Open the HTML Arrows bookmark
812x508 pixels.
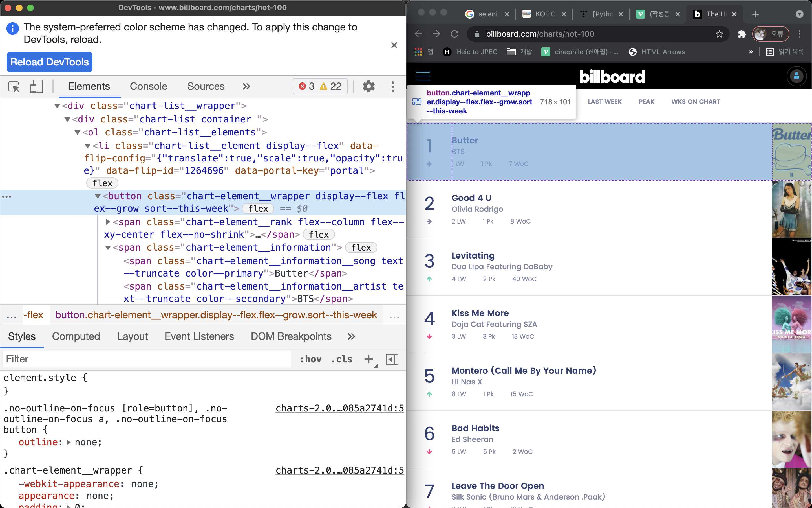click(656, 52)
